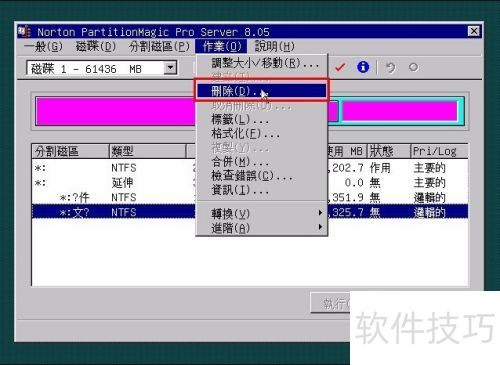The image size is (500, 365).
Task: Select the first magenta partition block
Action: tap(115, 111)
